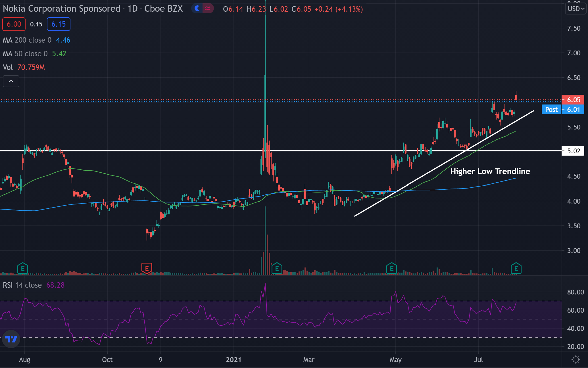Image resolution: width=588 pixels, height=368 pixels.
Task: Click the +0.24 (+4.13%) change value
Action: (339, 9)
